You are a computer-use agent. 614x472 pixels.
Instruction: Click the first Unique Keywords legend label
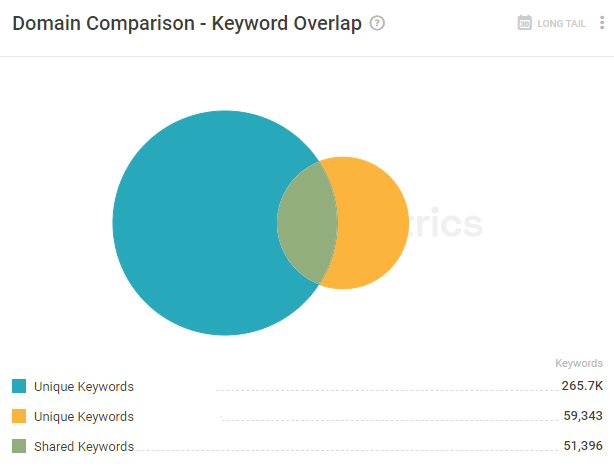tap(84, 387)
